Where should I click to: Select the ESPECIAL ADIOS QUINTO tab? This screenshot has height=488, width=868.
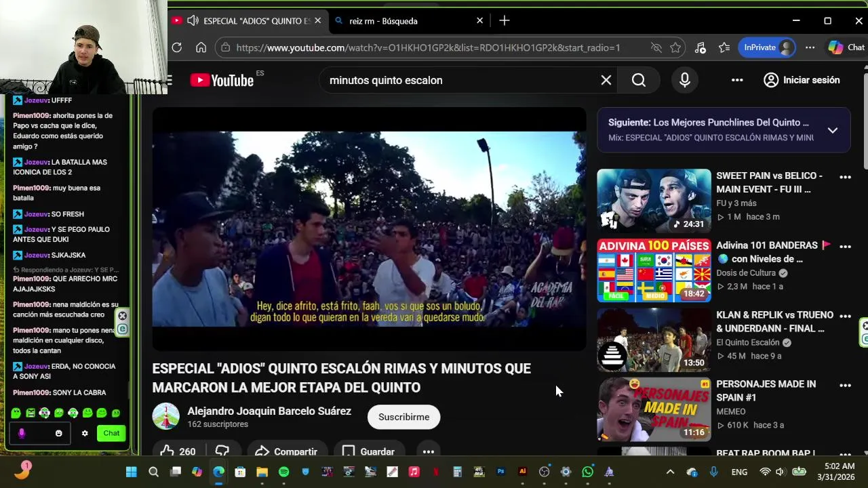click(248, 21)
